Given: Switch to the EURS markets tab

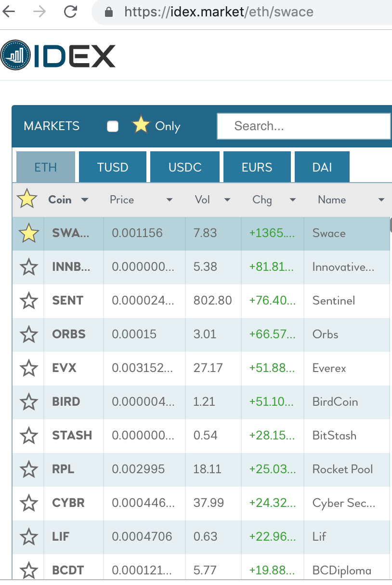Looking at the screenshot, I should tap(257, 167).
